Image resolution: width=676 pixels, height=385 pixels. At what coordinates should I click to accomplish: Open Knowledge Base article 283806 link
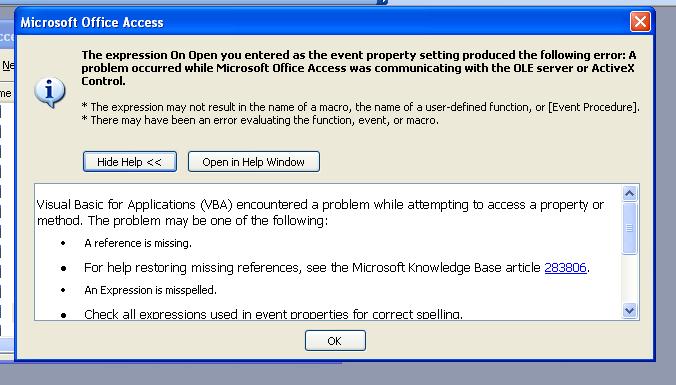[x=565, y=268]
